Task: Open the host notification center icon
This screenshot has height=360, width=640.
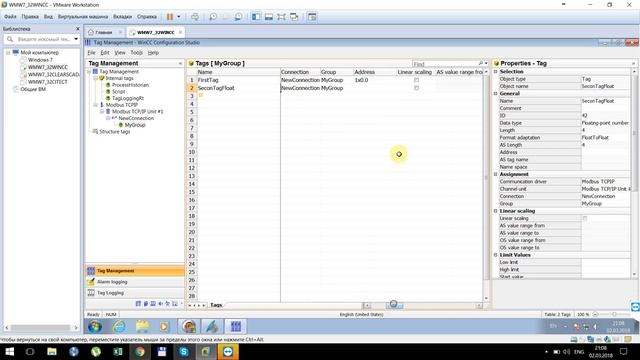Action: [x=623, y=351]
